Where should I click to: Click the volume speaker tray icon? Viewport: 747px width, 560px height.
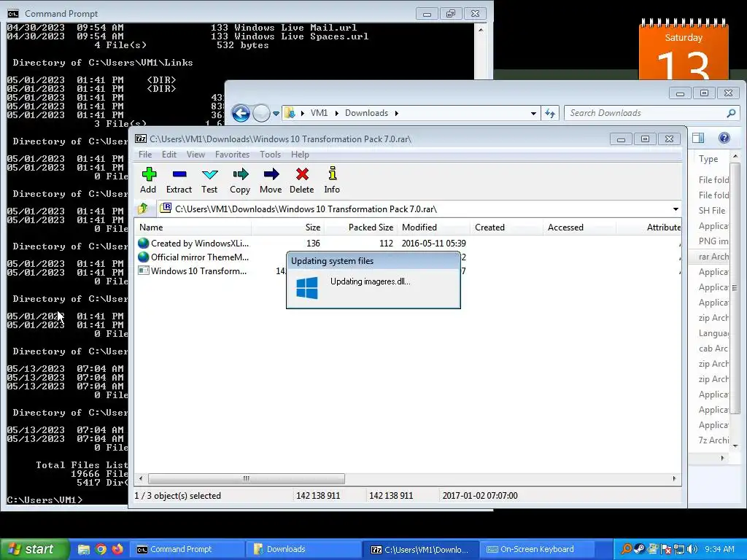[x=692, y=549]
